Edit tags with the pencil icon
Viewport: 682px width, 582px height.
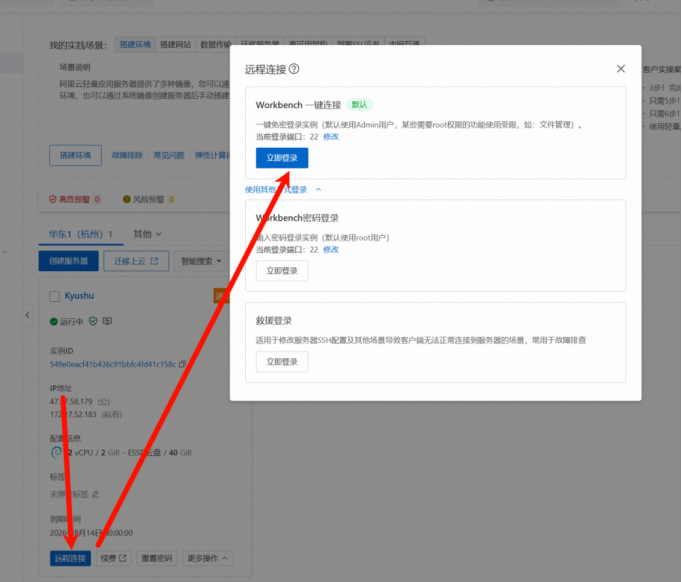coord(95,494)
